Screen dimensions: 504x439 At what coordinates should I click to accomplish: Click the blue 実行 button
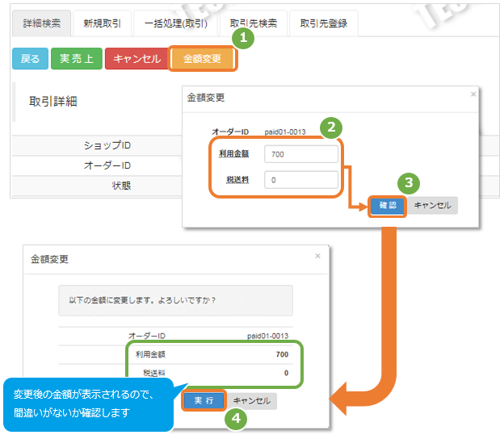point(204,401)
